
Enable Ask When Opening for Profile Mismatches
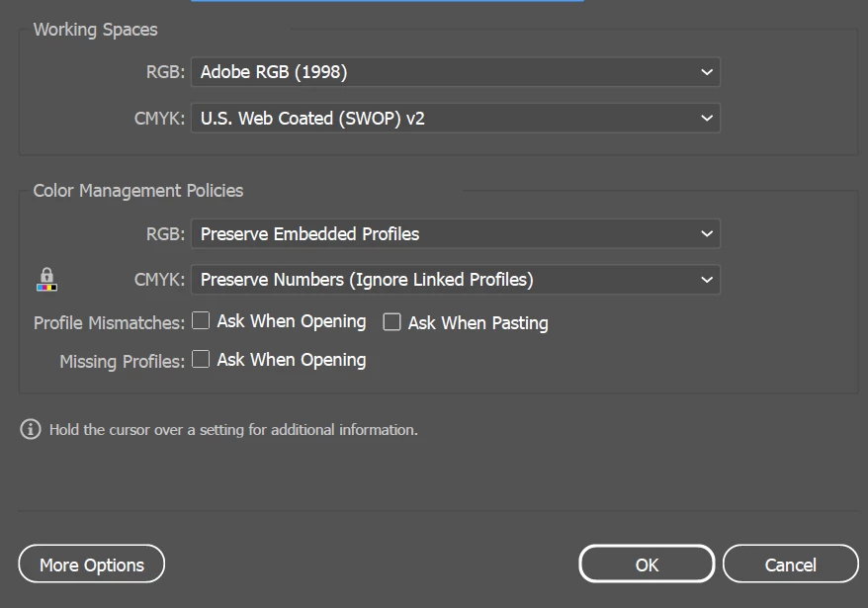tap(201, 320)
